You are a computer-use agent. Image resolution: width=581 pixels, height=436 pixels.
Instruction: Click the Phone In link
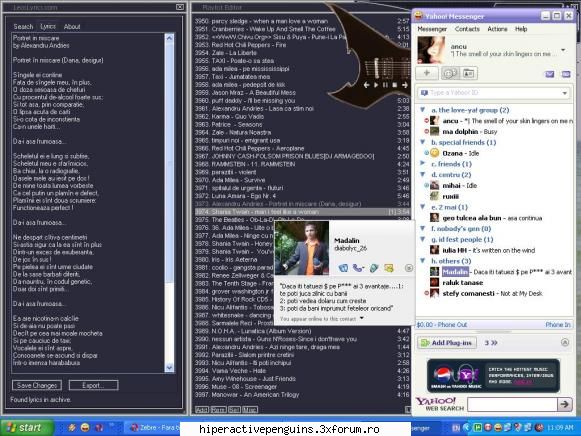point(558,324)
